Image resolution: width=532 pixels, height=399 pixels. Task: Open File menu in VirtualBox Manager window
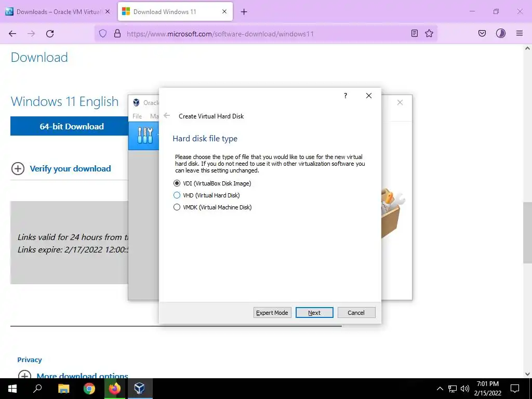(x=137, y=116)
